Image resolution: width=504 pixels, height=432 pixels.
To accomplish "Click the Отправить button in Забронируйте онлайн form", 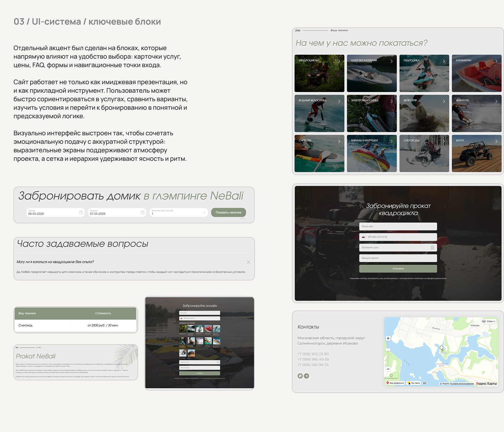I will click(200, 373).
